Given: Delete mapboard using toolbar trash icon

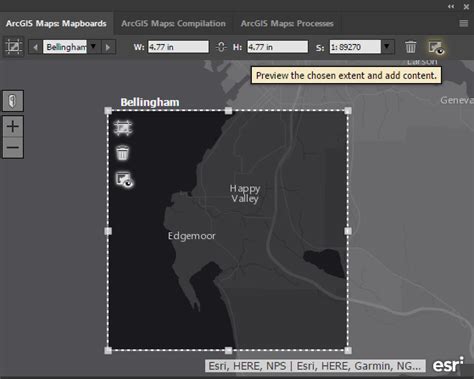Looking at the screenshot, I should coord(411,47).
